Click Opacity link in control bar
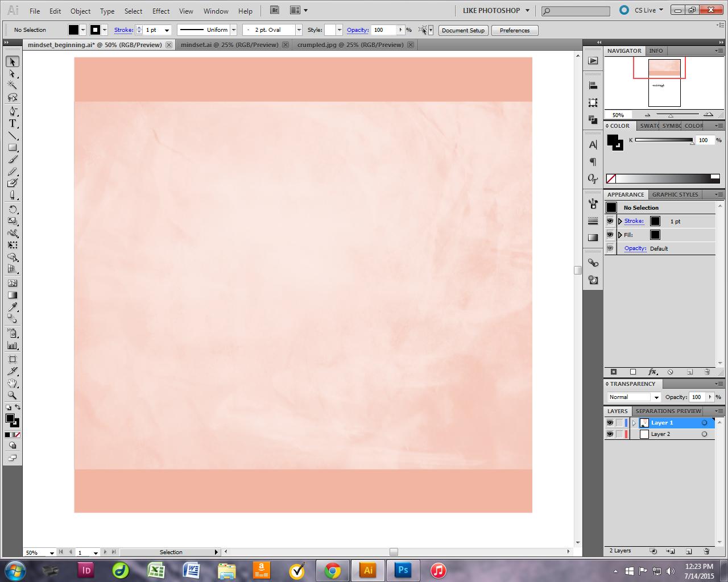The width and height of the screenshot is (728, 582). 358,30
